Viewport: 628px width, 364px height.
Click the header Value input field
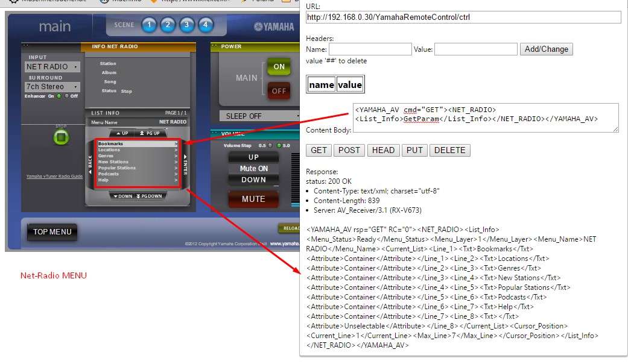pyautogui.click(x=476, y=49)
